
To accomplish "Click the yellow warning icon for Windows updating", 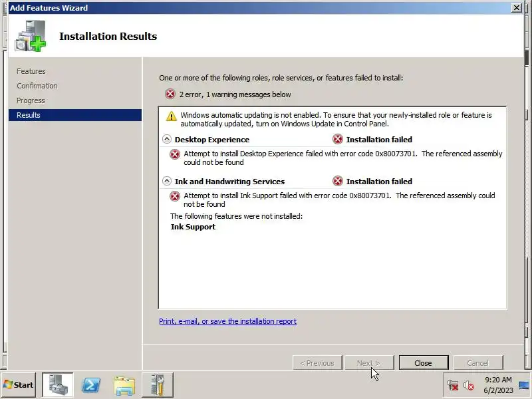I will pos(172,116).
